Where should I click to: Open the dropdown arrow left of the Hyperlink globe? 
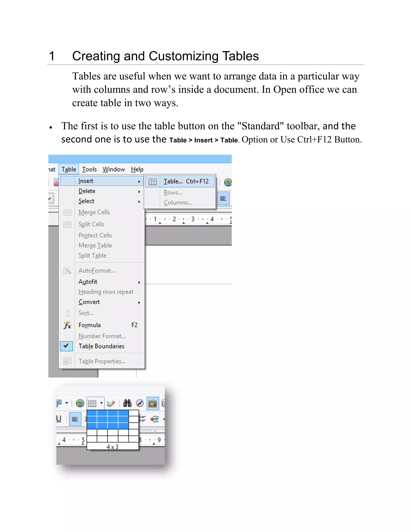click(66, 403)
